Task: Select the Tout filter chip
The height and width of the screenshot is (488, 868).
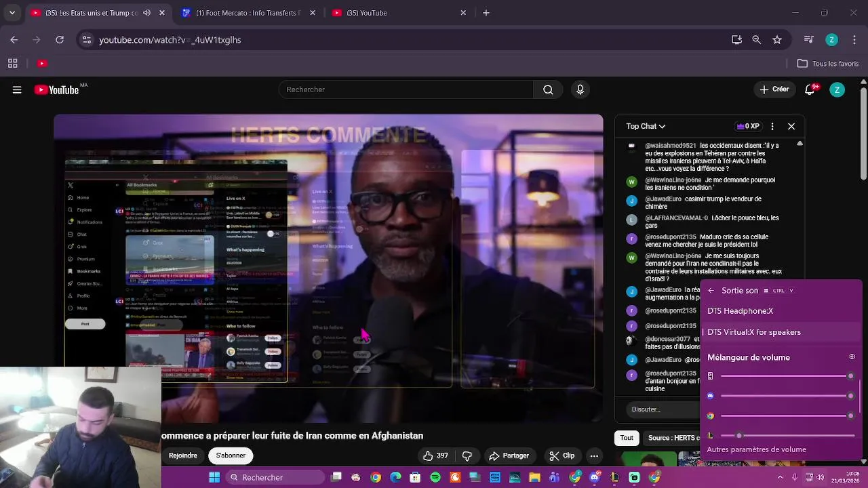Action: click(x=627, y=438)
